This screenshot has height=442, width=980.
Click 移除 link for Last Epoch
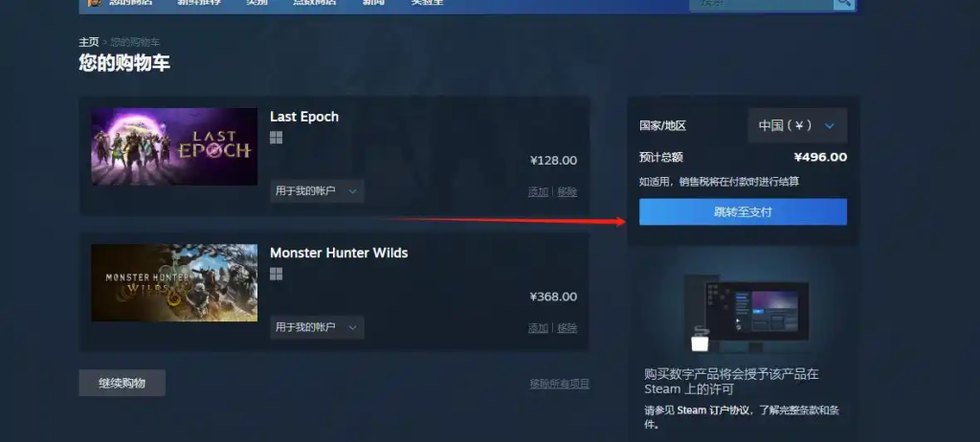point(568,192)
